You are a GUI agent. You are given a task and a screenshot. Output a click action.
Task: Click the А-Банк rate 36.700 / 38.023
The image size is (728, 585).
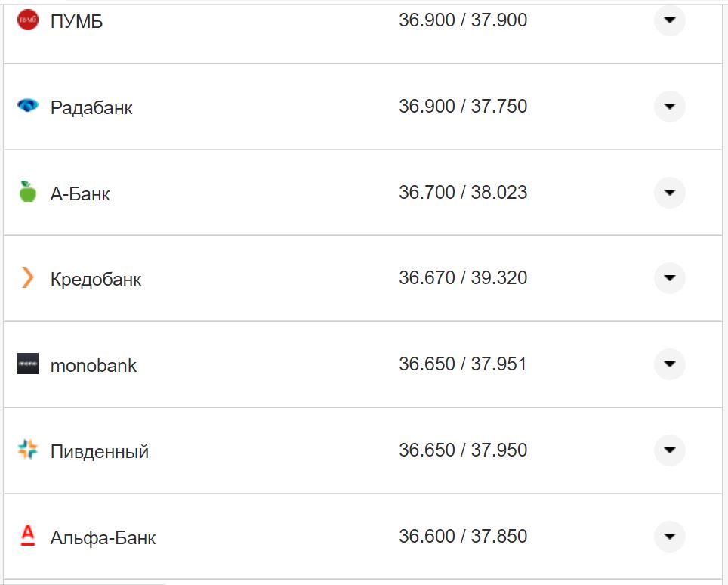[463, 193]
